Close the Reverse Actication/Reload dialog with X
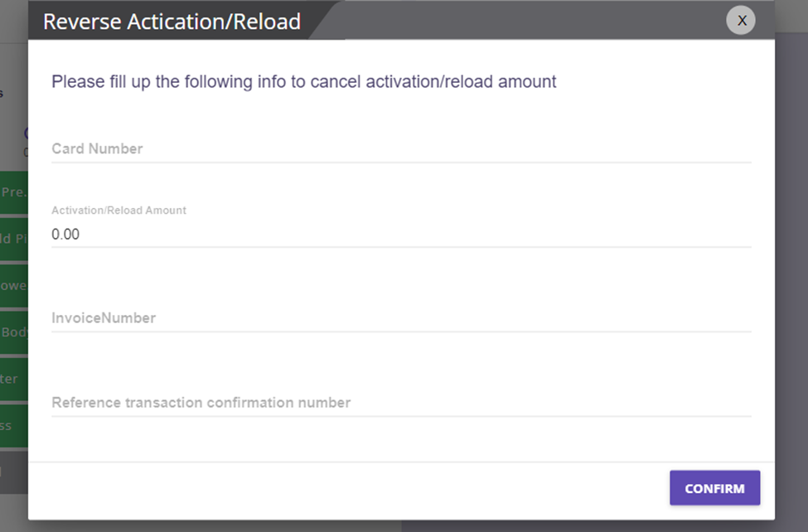The width and height of the screenshot is (808, 532). (741, 21)
